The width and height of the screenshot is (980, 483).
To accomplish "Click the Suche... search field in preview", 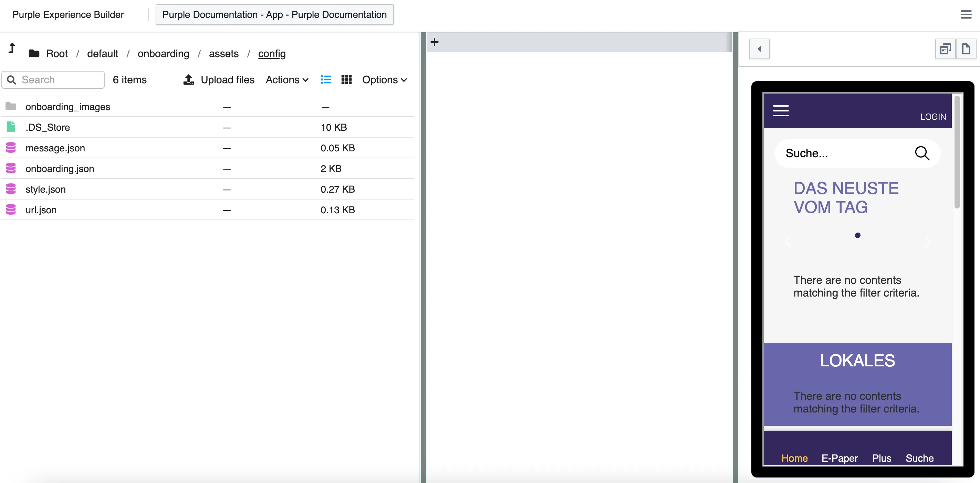I will tap(857, 153).
